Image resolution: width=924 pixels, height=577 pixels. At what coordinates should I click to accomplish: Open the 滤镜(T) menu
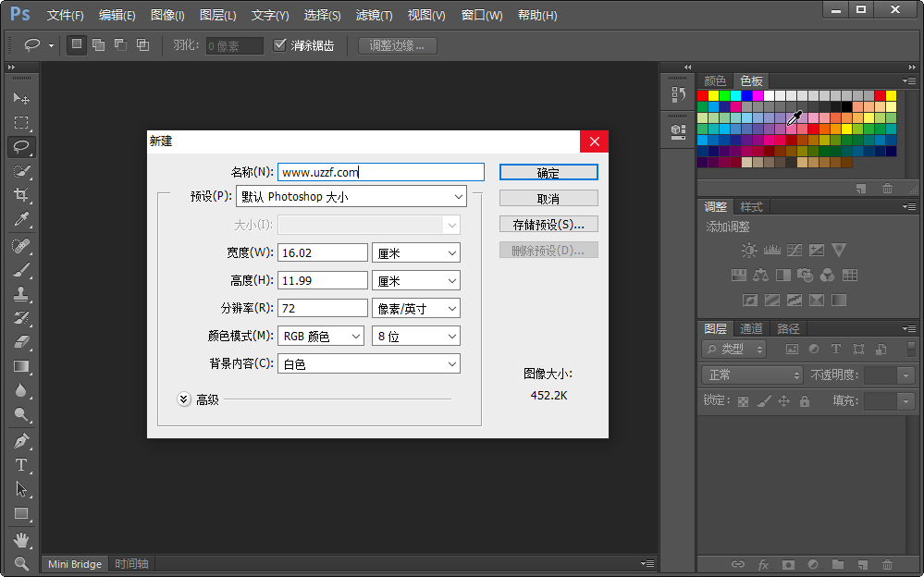375,16
